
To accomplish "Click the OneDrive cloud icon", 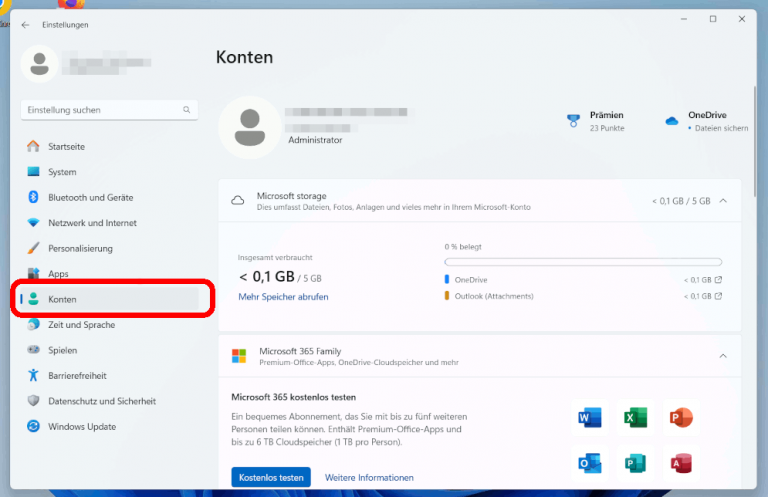I will coord(672,120).
